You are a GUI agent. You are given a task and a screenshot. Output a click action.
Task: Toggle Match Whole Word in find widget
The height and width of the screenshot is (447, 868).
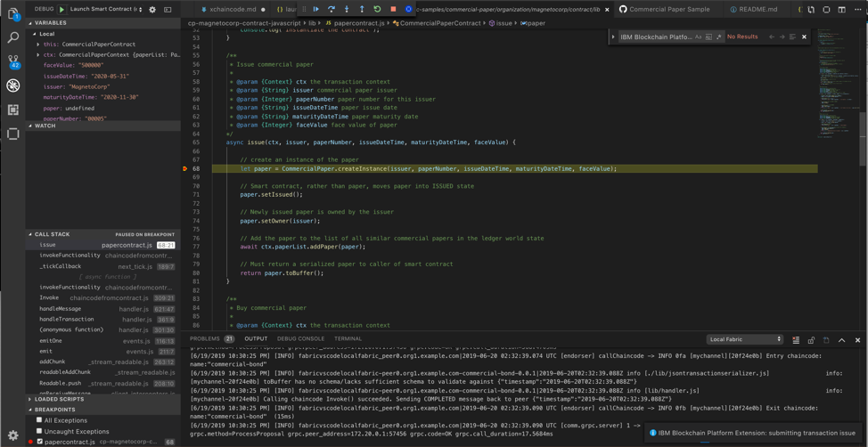(708, 37)
